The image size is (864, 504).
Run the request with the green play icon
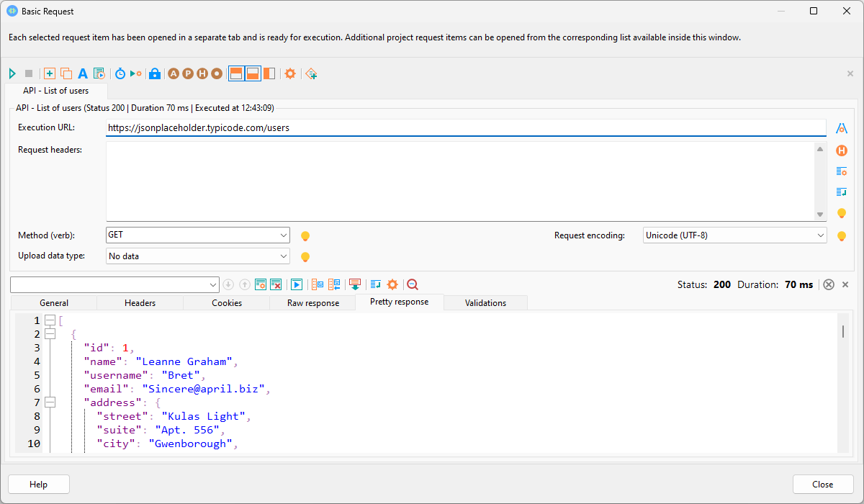[x=12, y=73]
